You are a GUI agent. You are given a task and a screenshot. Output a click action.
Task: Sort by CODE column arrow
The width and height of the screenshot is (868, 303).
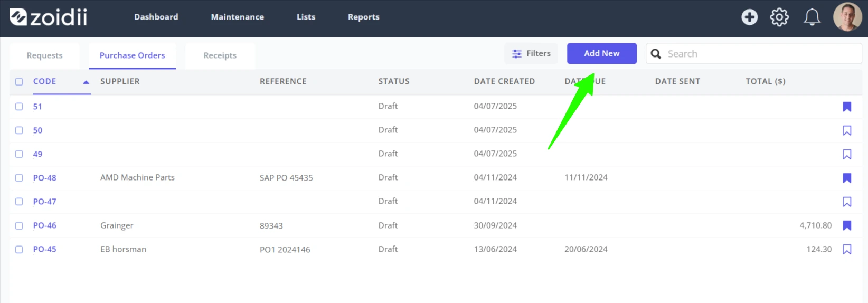coord(86,82)
